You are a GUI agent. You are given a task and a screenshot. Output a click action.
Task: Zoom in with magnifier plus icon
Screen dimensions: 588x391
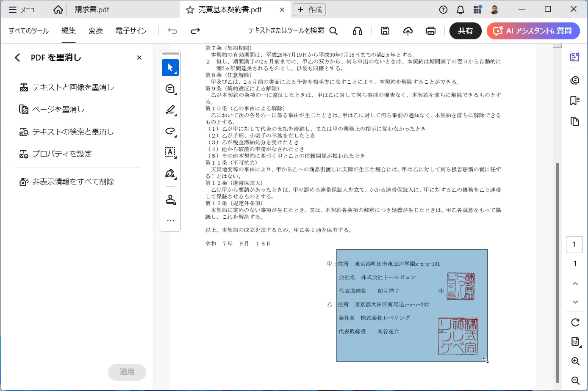(575, 361)
